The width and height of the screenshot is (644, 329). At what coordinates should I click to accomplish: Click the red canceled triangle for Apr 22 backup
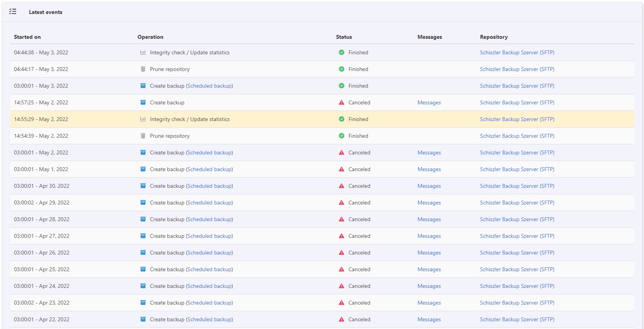tap(341, 319)
